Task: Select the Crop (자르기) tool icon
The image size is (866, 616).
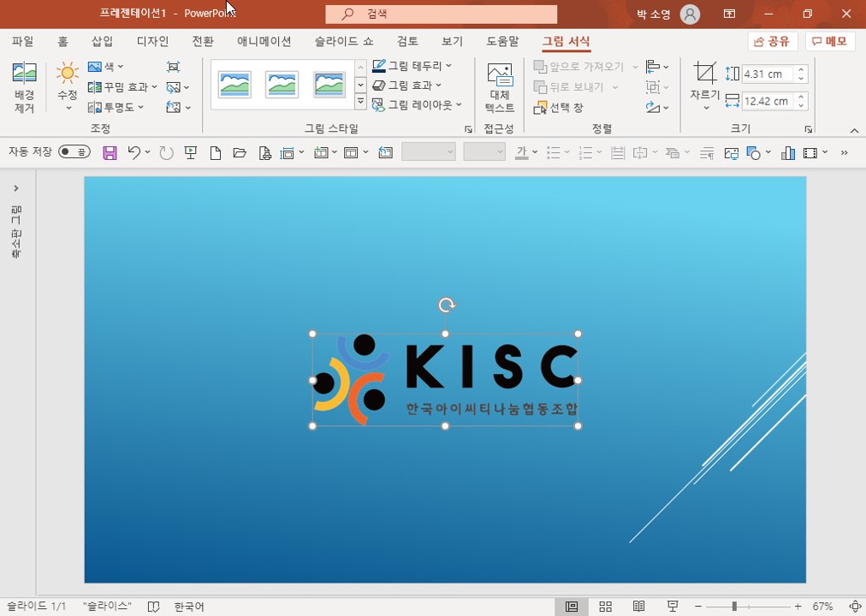Action: point(705,73)
